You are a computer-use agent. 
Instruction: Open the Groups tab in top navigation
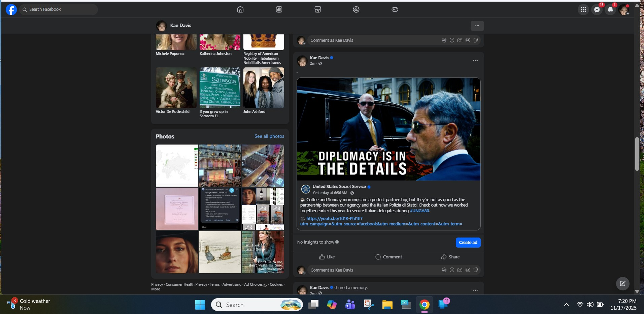356,9
